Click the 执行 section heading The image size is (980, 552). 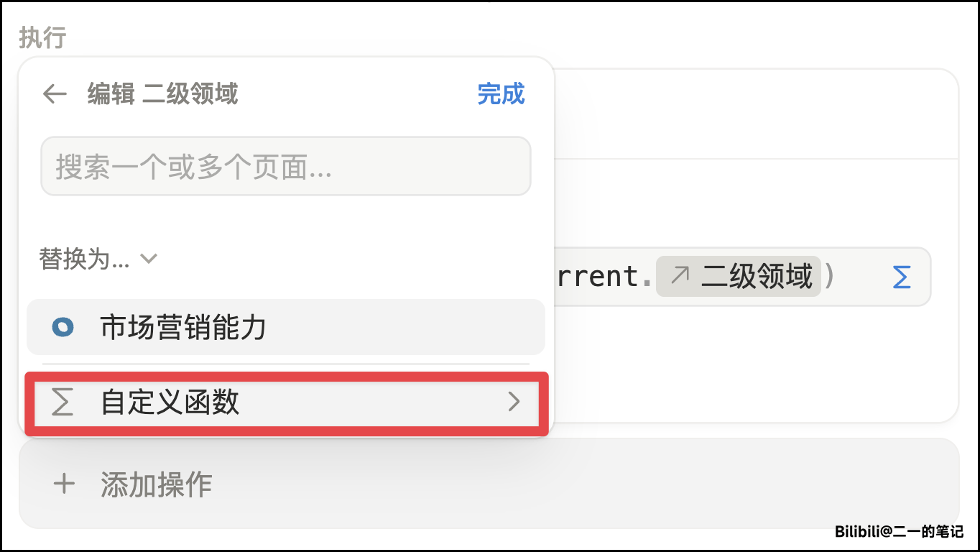(x=42, y=37)
